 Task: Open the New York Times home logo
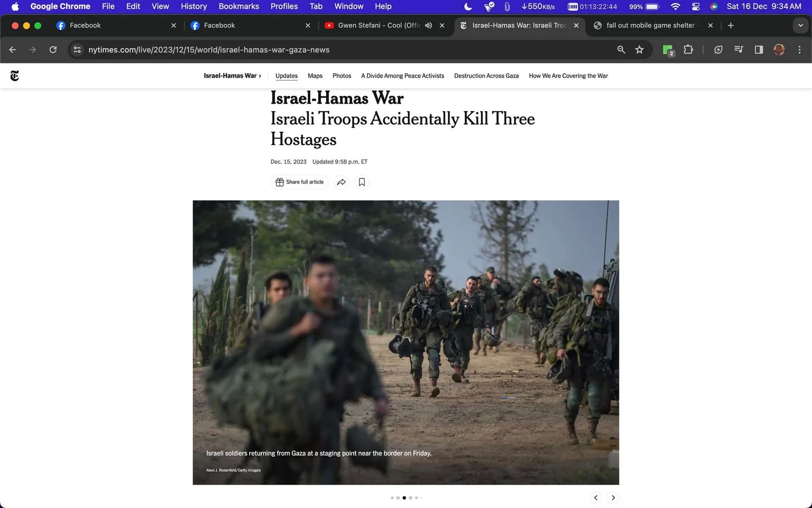click(15, 76)
